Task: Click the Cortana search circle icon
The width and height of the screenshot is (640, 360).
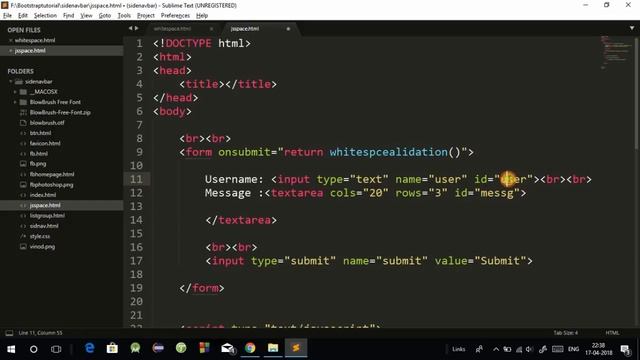Action: click(x=33, y=349)
